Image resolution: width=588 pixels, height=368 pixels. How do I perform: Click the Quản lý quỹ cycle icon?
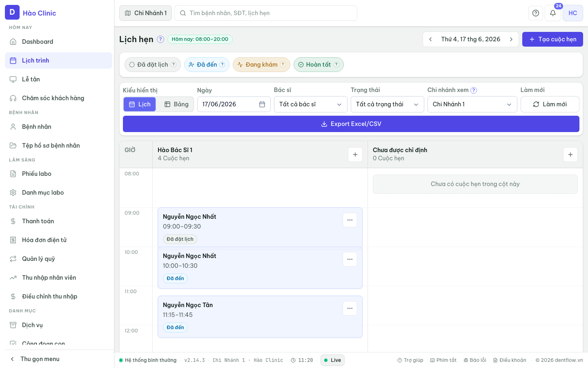[x=13, y=259]
